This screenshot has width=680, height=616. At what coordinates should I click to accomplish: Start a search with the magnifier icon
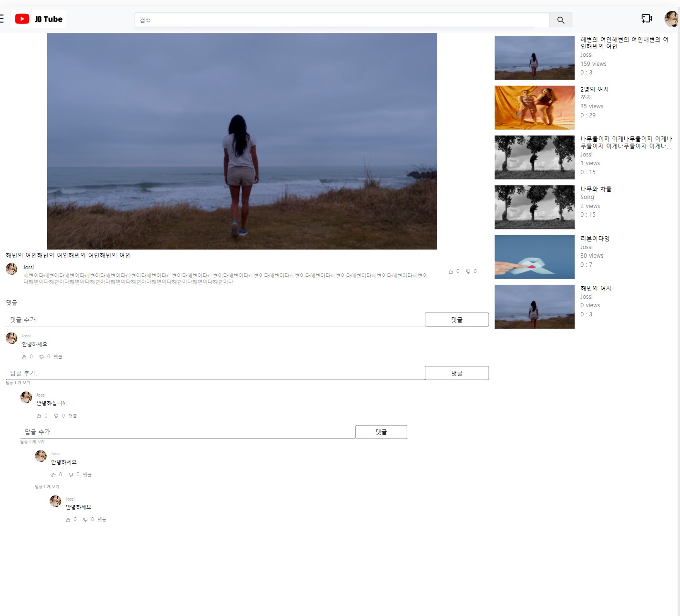pyautogui.click(x=561, y=20)
